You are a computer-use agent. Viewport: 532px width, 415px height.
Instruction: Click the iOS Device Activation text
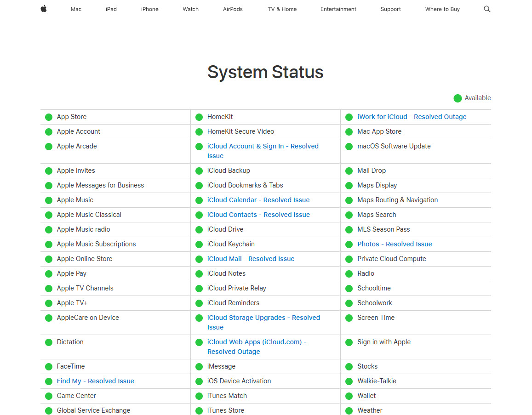(x=239, y=381)
